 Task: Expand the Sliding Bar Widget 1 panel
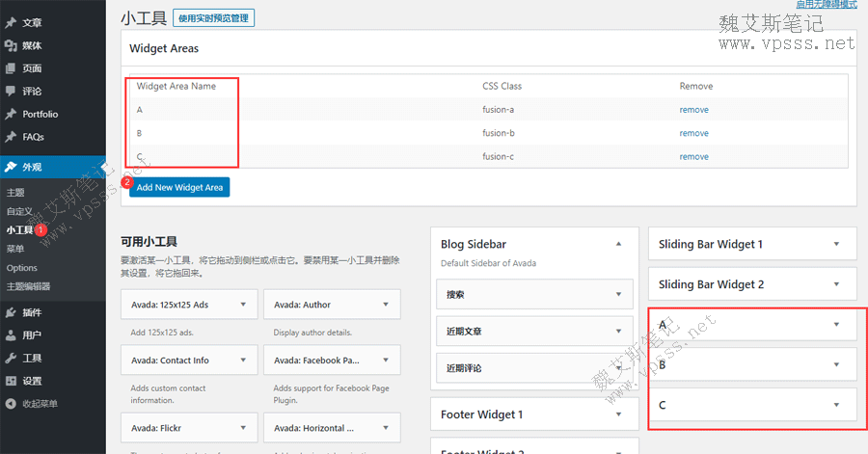pyautogui.click(x=836, y=244)
